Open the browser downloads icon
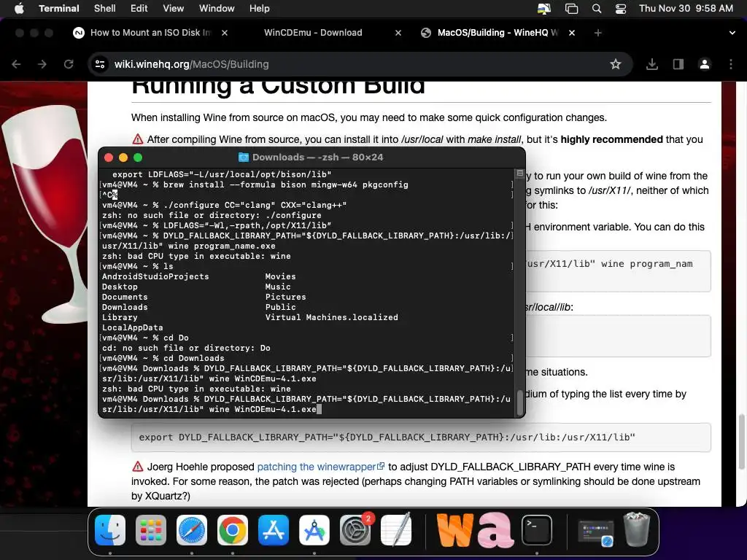The image size is (747, 560). click(651, 64)
